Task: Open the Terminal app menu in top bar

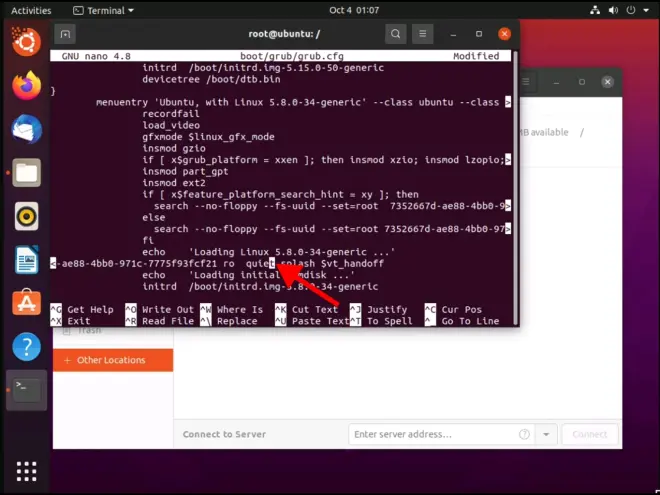Action: [103, 10]
